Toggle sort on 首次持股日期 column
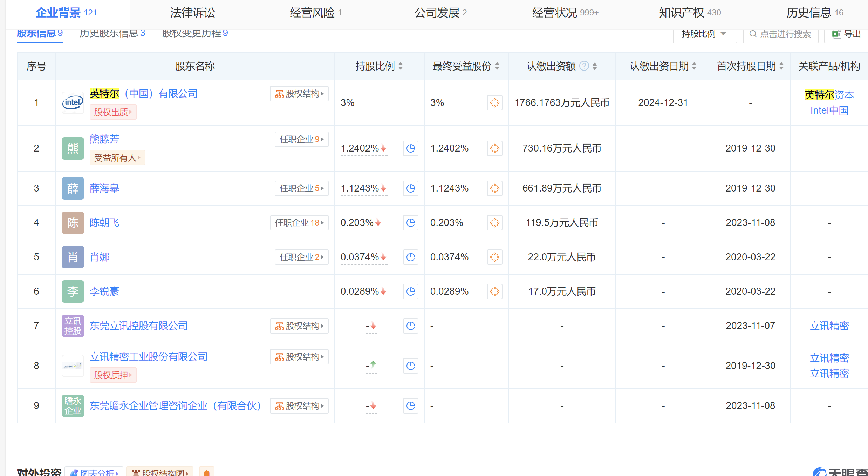The image size is (868, 476). [781, 66]
